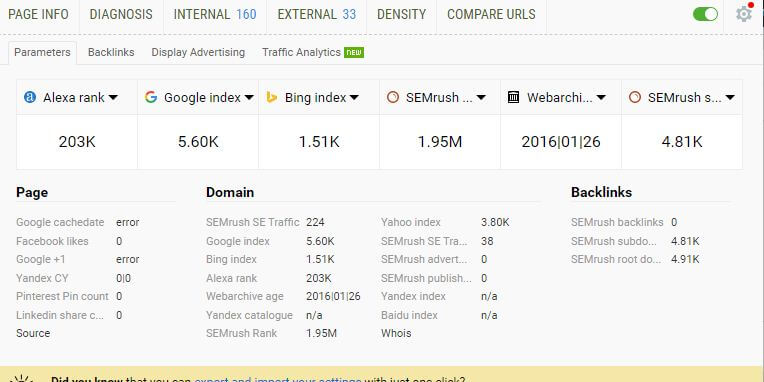Select the Display Advertising sub-tab

click(198, 53)
